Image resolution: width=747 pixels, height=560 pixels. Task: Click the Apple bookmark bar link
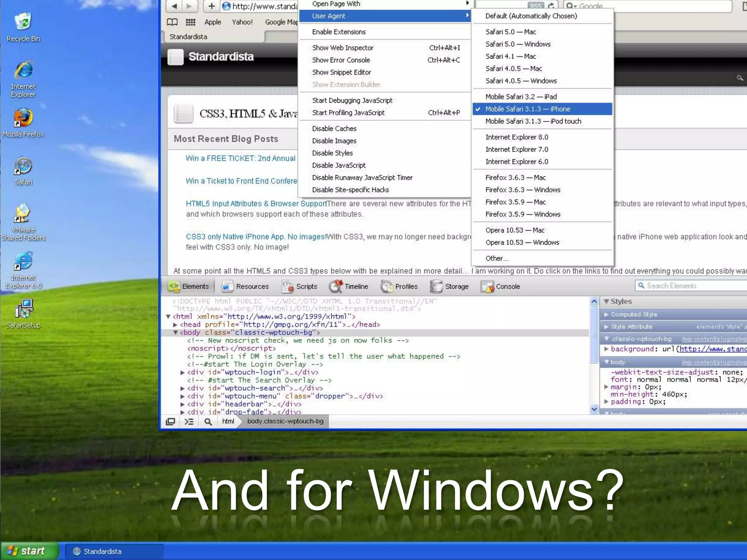coord(213,22)
